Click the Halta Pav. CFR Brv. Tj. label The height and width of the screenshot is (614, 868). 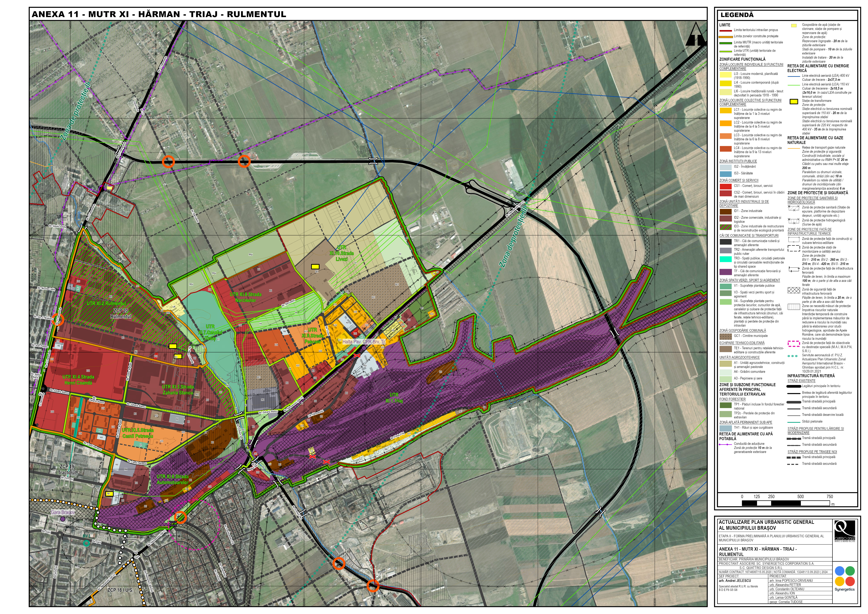pos(364,342)
